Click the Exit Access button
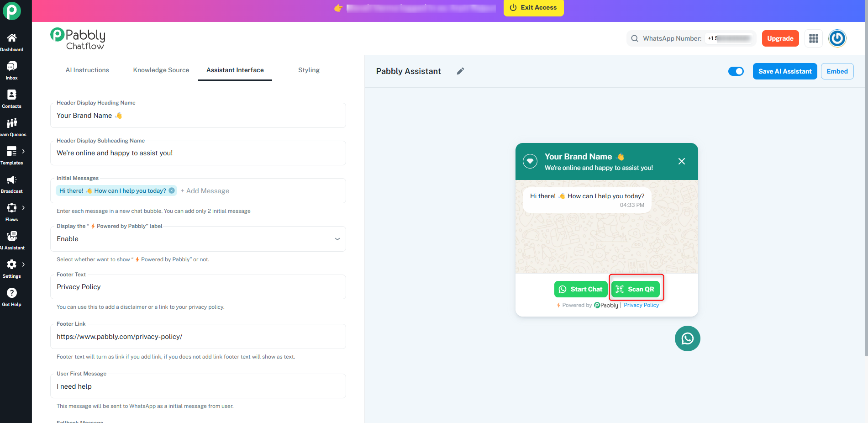868x423 pixels. point(533,8)
